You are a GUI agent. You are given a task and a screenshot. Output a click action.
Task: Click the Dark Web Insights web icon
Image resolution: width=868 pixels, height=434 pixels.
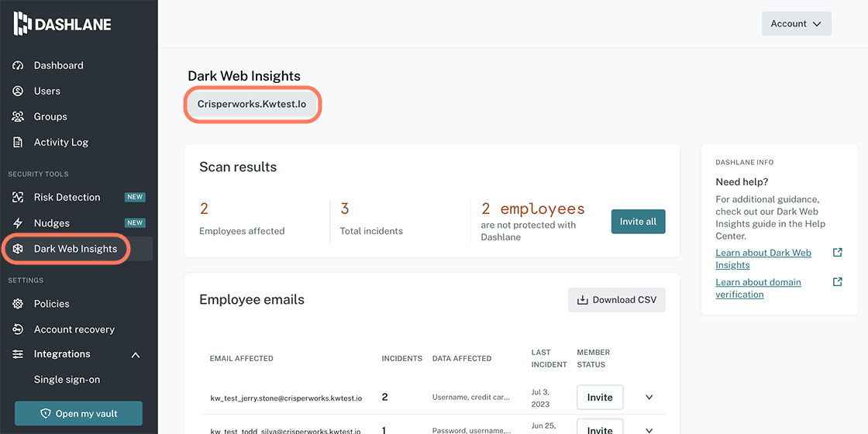click(19, 249)
